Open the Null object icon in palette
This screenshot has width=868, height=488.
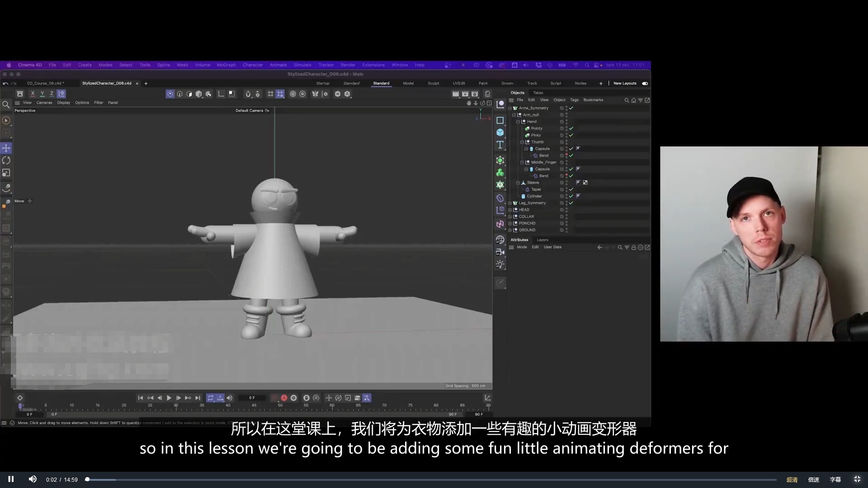(x=500, y=105)
